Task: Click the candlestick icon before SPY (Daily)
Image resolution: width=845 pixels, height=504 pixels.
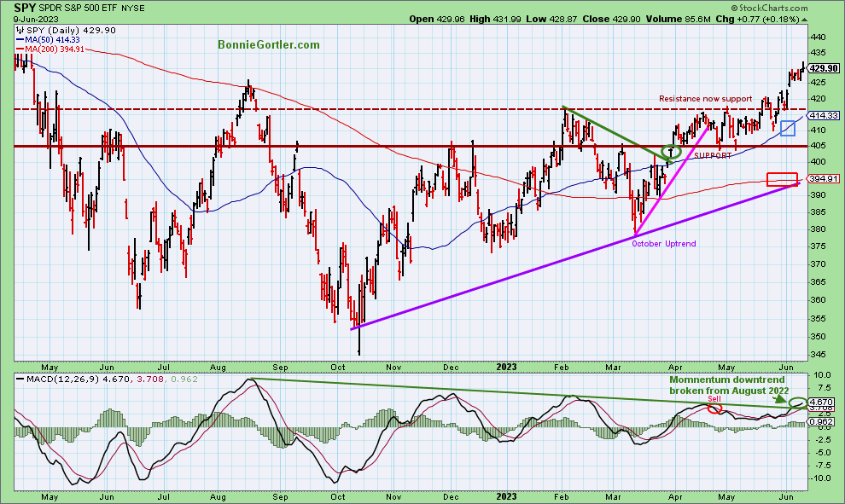Action: 20,30
